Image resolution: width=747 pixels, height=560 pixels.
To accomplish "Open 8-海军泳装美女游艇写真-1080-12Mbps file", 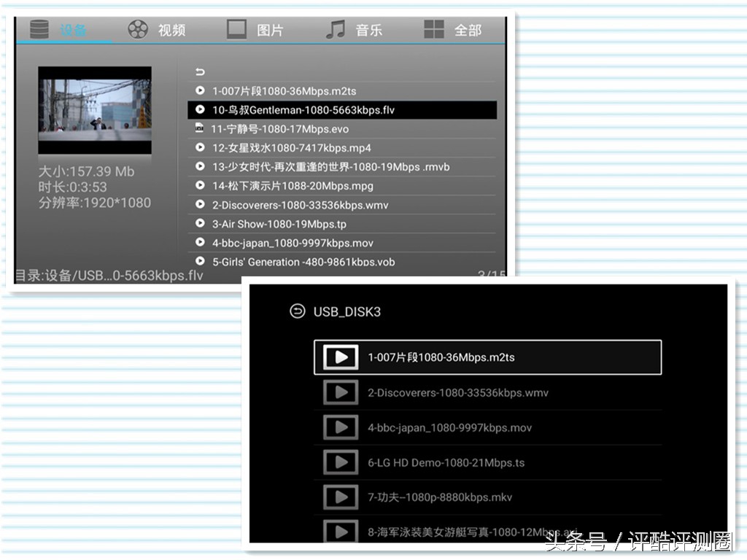I will (487, 530).
